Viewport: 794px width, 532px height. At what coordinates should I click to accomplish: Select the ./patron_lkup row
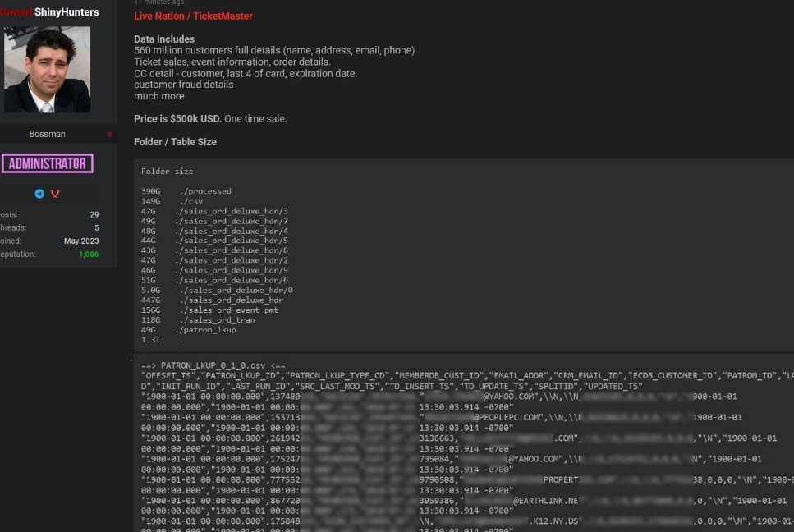[188, 329]
